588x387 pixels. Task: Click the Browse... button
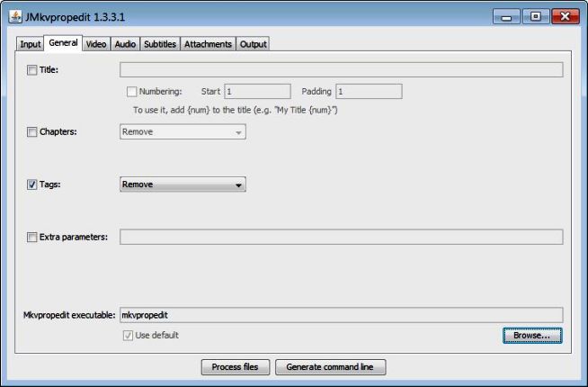532,335
